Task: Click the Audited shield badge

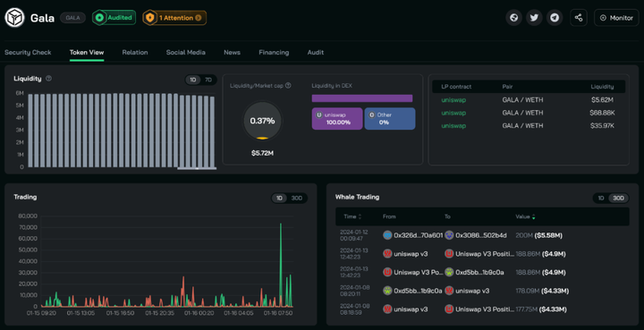Action: [x=114, y=18]
